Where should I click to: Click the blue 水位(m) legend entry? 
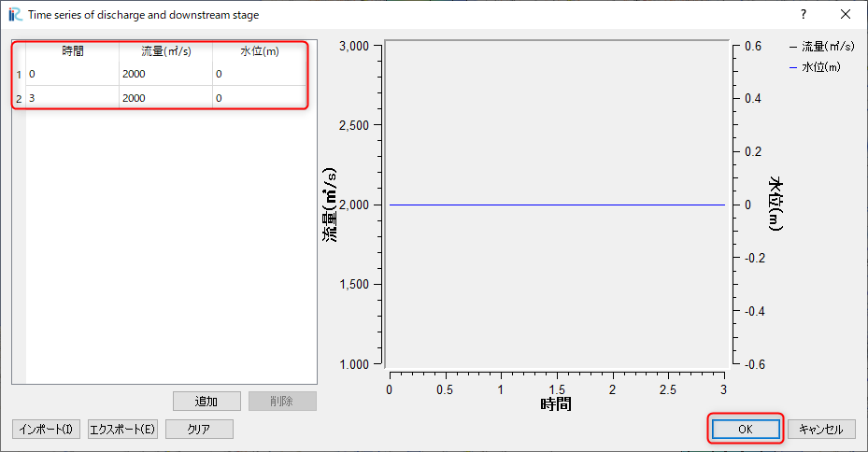click(x=815, y=67)
